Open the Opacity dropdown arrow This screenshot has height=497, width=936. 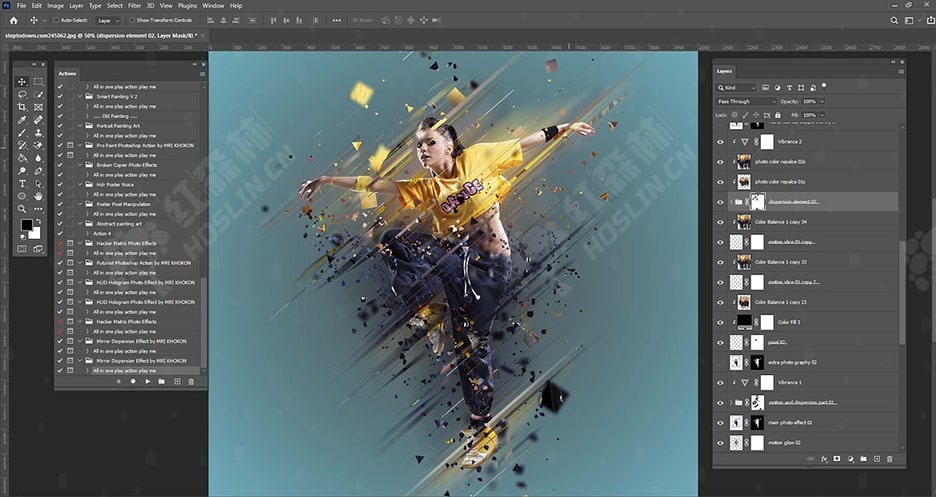822,101
